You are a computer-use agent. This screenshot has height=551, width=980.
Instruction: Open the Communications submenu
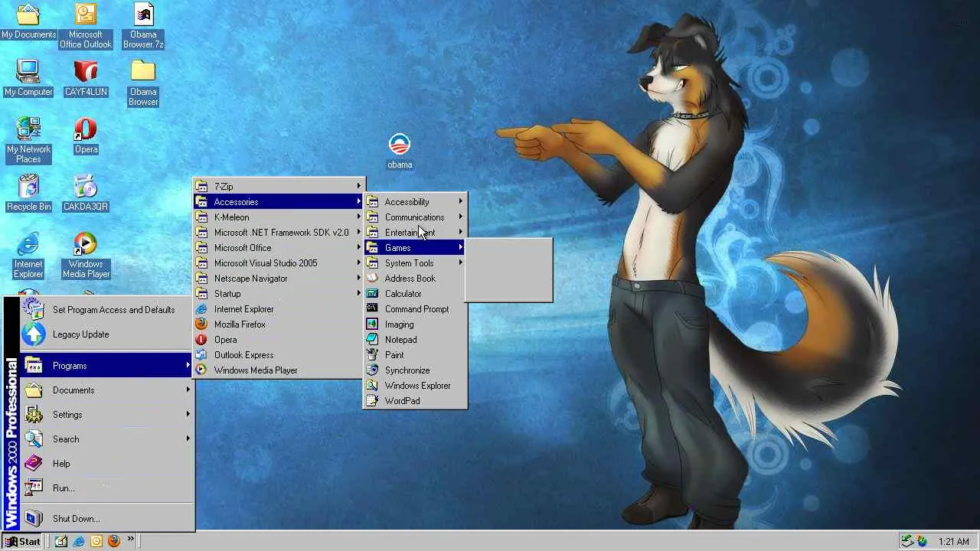click(x=415, y=217)
